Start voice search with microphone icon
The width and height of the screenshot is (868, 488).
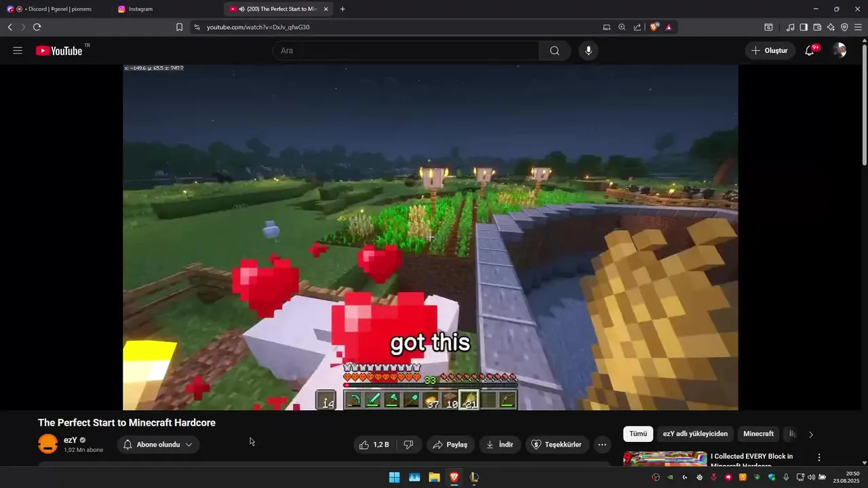tap(589, 51)
